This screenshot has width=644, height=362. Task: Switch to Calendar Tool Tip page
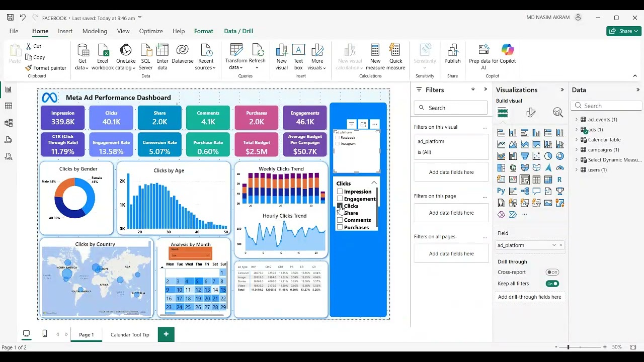click(130, 334)
